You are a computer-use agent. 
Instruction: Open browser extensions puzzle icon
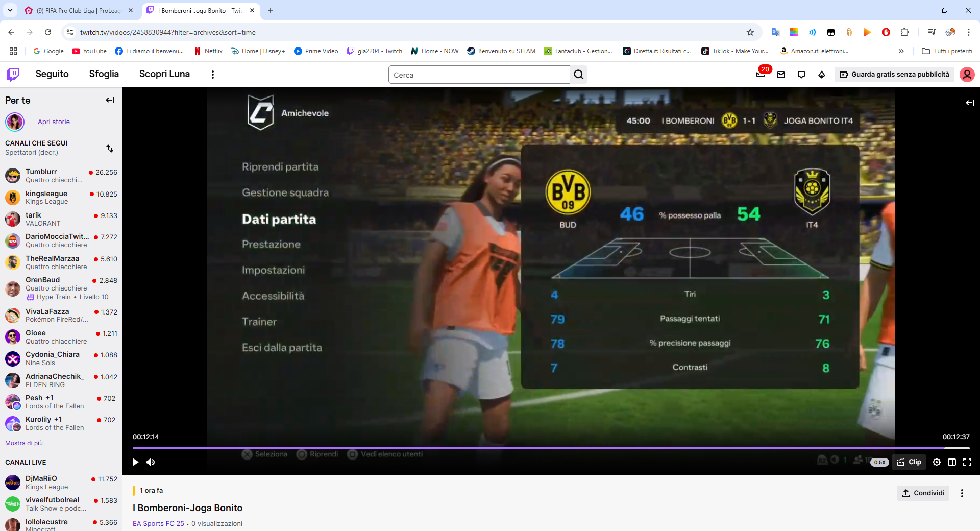tap(904, 32)
